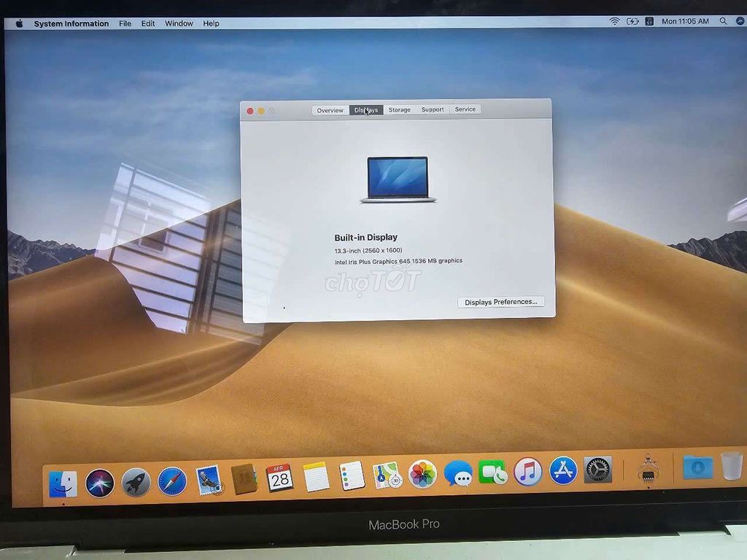The image size is (747, 560).
Task: Open Trash in the Dock
Action: (x=732, y=465)
